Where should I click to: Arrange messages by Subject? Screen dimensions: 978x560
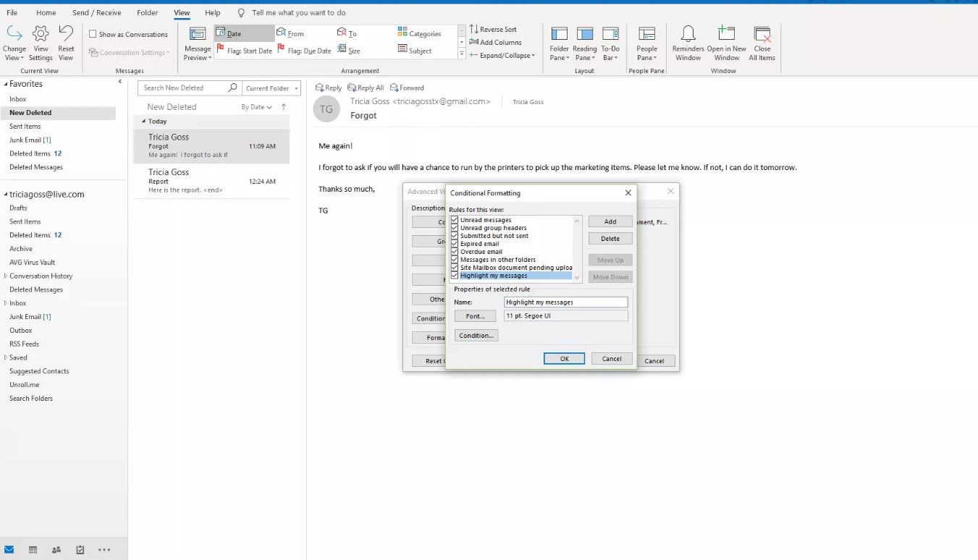(x=415, y=51)
